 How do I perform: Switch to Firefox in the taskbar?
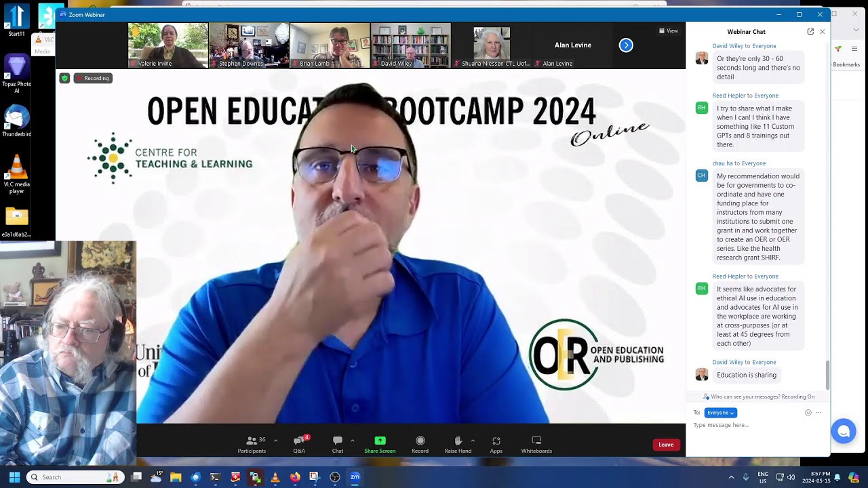(x=295, y=477)
